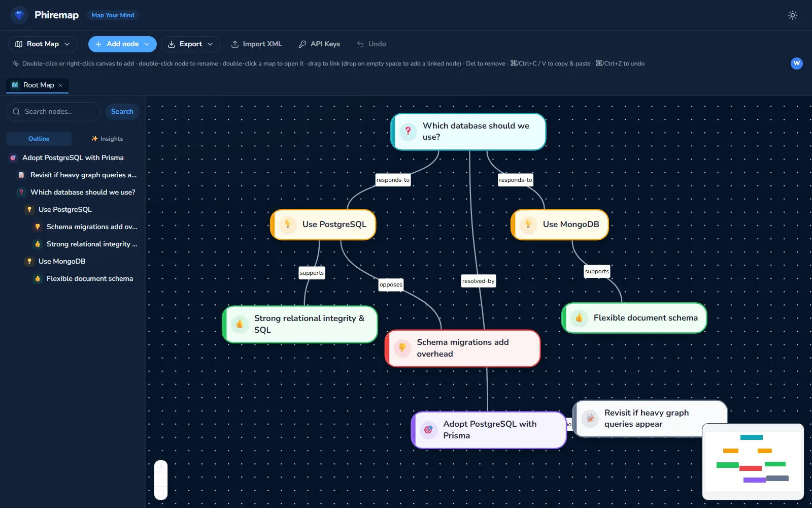This screenshot has width=812, height=508.
Task: Click the Phiremap gem logo
Action: [19, 15]
